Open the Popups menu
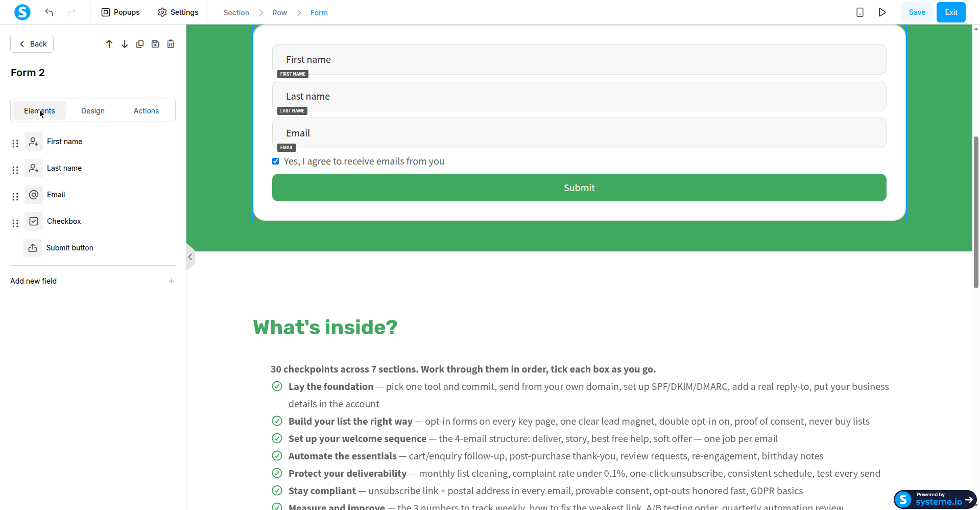The height and width of the screenshot is (510, 980). pos(121,12)
